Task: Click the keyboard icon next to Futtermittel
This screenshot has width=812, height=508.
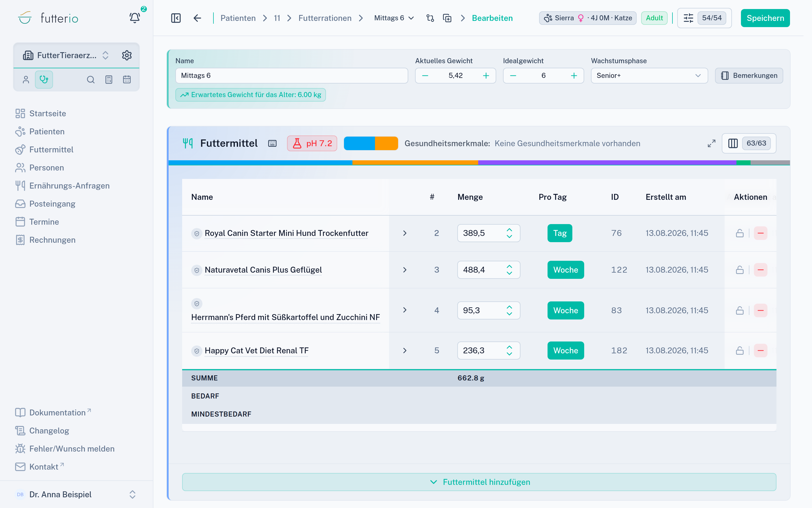Action: (x=272, y=143)
